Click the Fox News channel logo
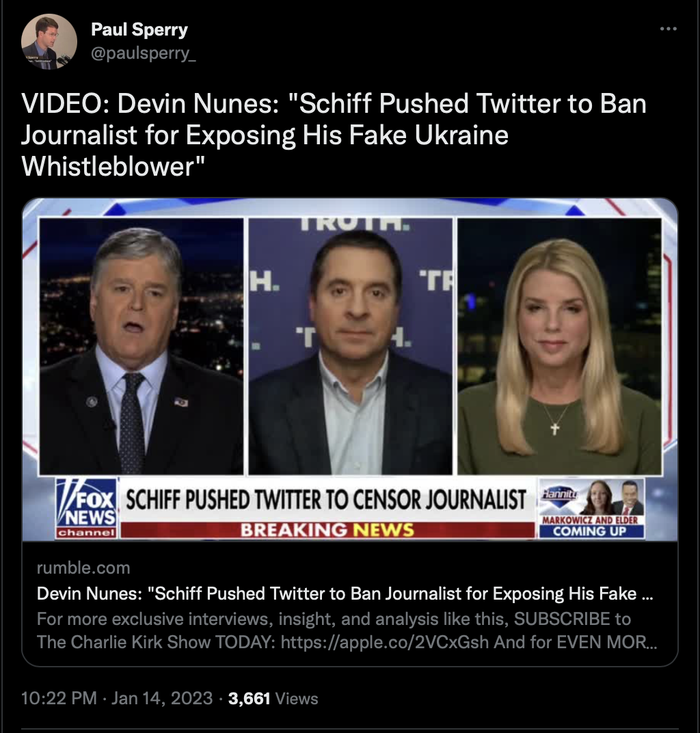700x733 pixels. click(86, 508)
